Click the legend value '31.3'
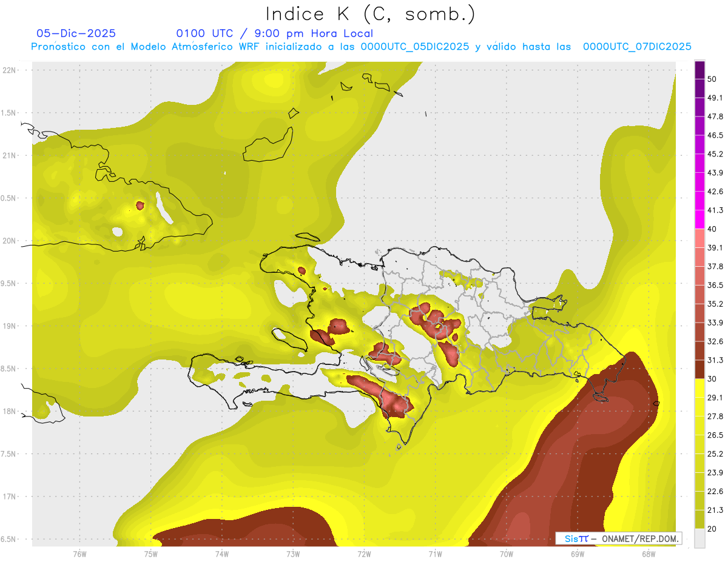 (x=715, y=360)
